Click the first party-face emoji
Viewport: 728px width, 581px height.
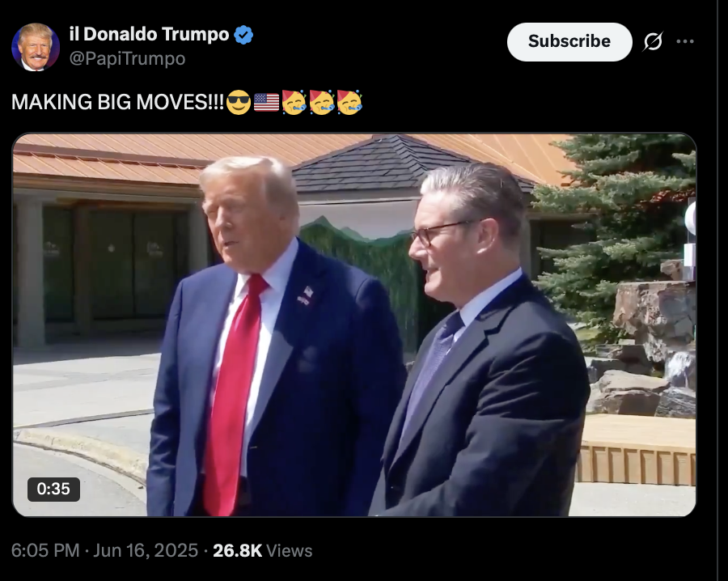click(294, 102)
